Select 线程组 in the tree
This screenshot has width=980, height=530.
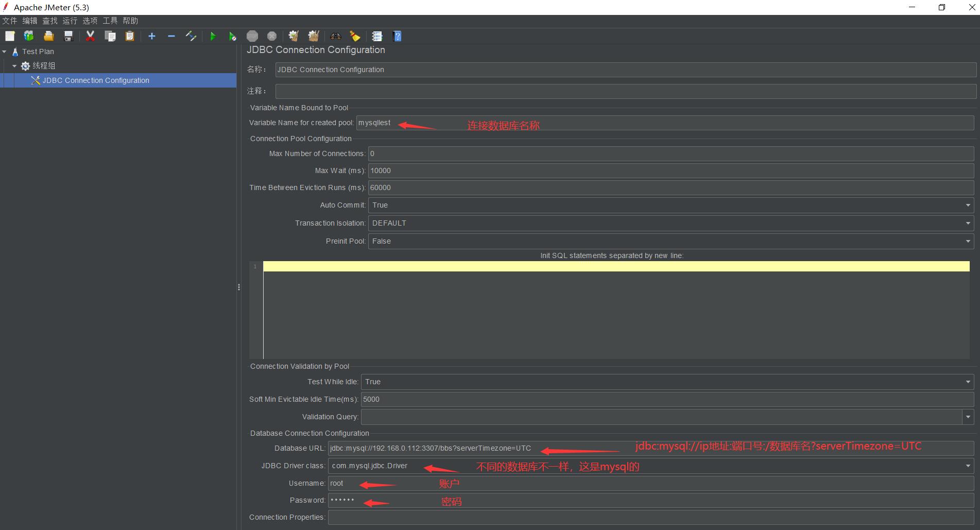click(44, 66)
